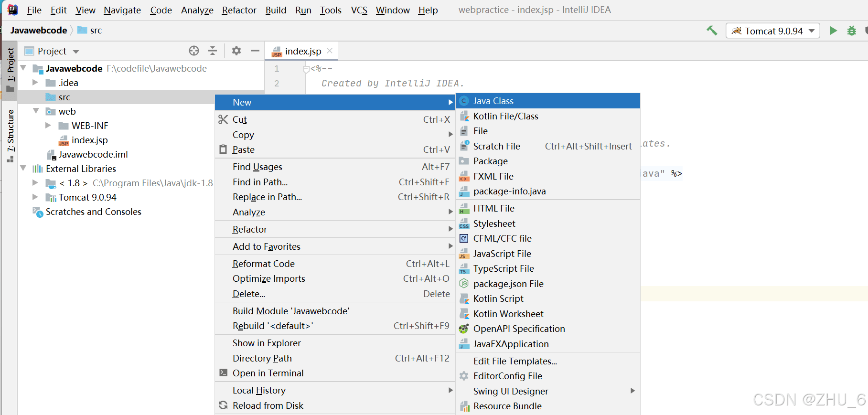
Task: Open Local History submenu
Action: pyautogui.click(x=335, y=390)
